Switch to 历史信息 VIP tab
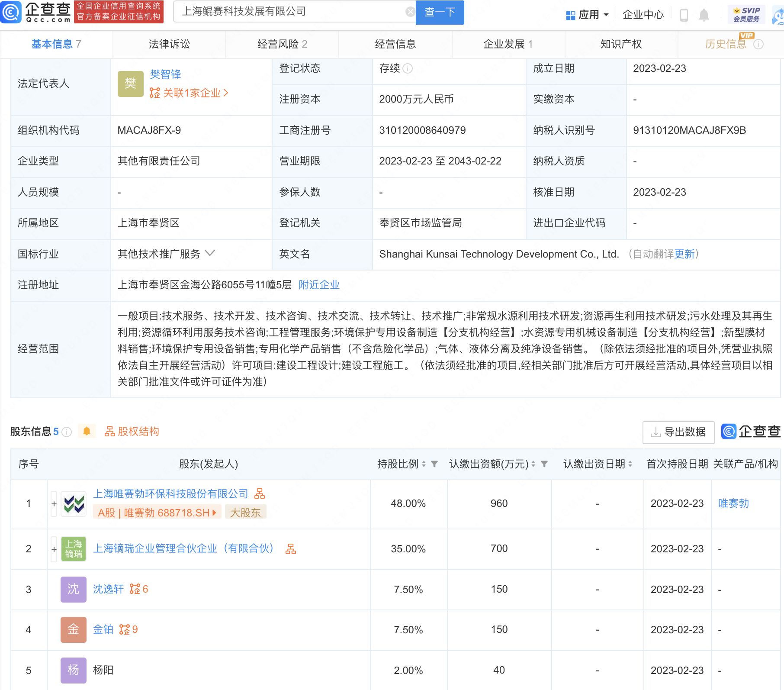This screenshot has height=690, width=784. point(726,44)
